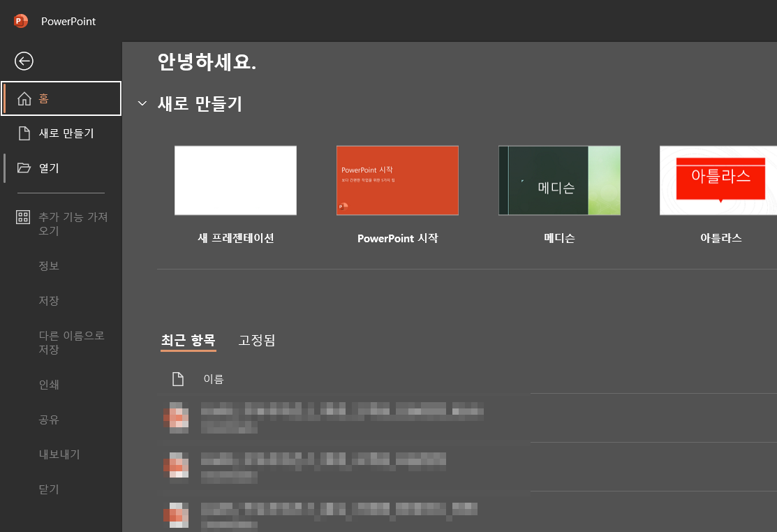Image resolution: width=777 pixels, height=532 pixels.
Task: Pick the 아틀라스 template thumbnail
Action: tap(718, 180)
